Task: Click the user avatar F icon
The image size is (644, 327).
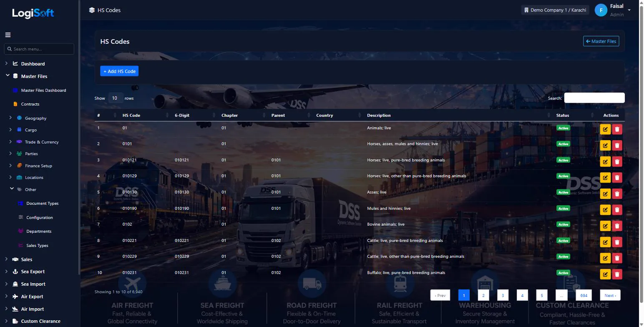Action: pyautogui.click(x=601, y=10)
